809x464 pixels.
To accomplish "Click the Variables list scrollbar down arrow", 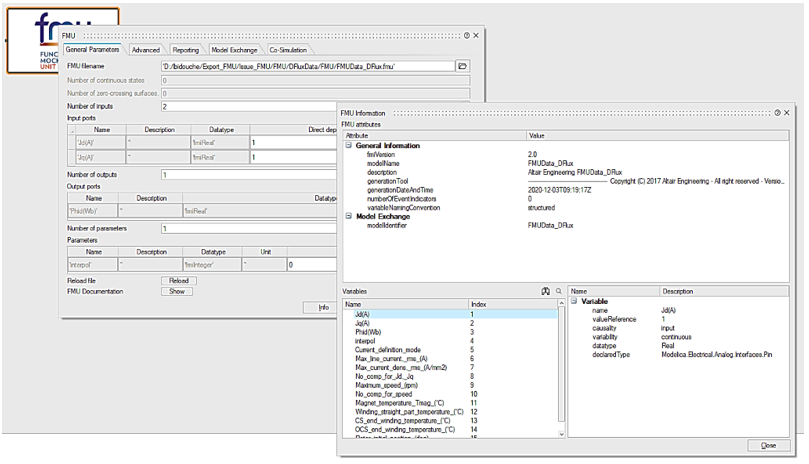I will (x=560, y=433).
